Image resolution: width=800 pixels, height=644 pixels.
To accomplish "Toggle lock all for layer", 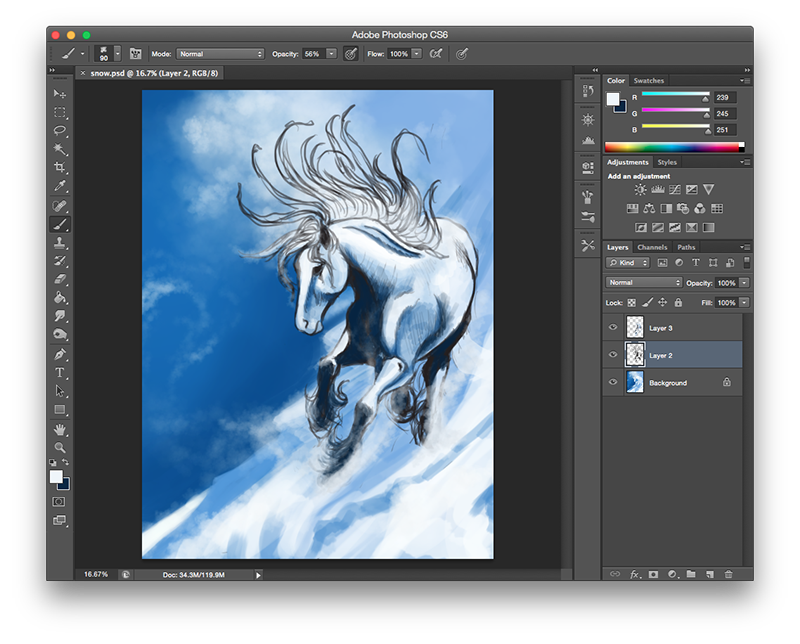I will (678, 303).
